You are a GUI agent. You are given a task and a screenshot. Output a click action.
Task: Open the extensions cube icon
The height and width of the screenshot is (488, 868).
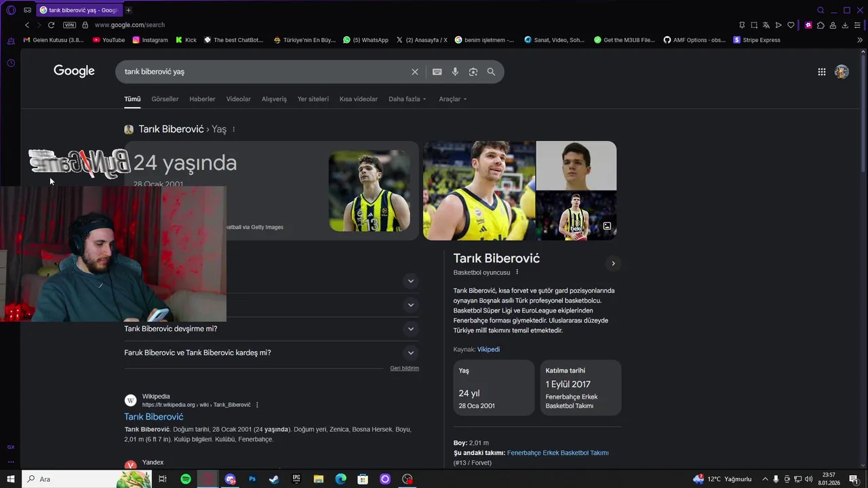coord(821,25)
